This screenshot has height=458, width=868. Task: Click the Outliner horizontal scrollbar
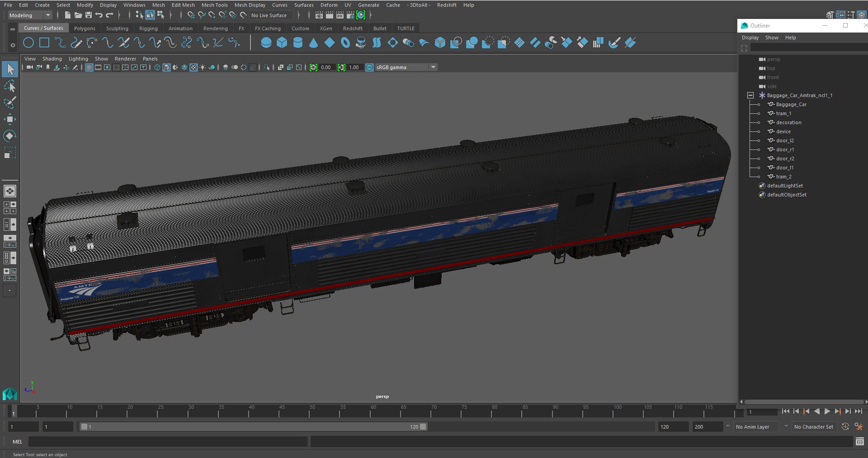tap(804, 402)
